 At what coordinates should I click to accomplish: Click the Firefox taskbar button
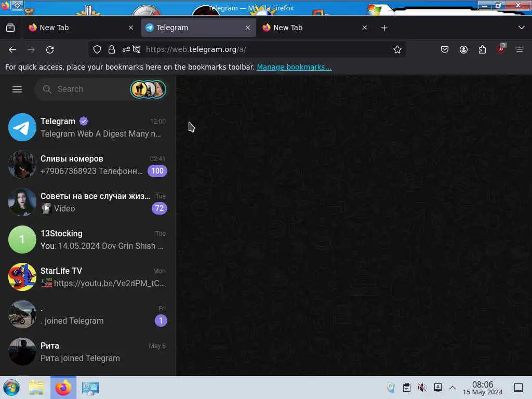(63, 388)
